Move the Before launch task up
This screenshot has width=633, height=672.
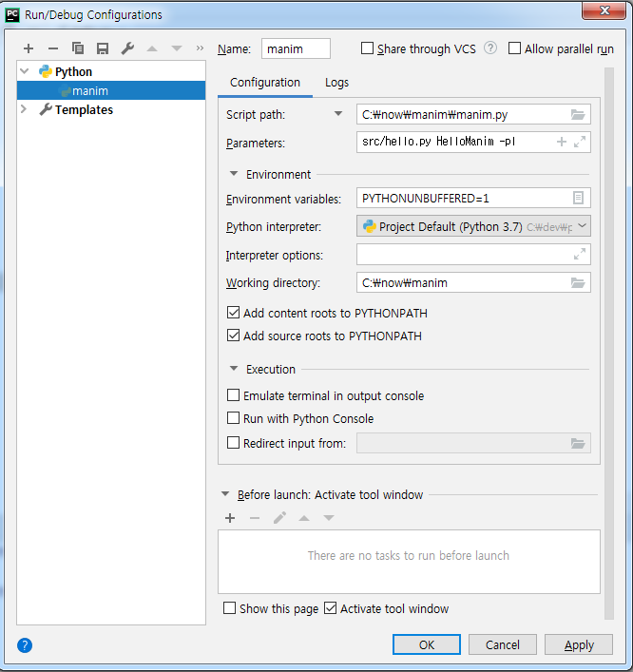[x=304, y=518]
